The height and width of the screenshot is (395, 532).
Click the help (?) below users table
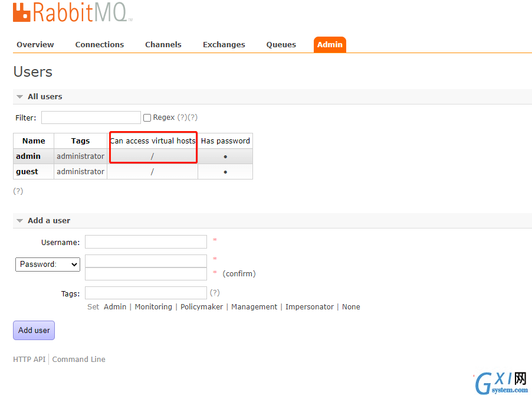point(18,191)
